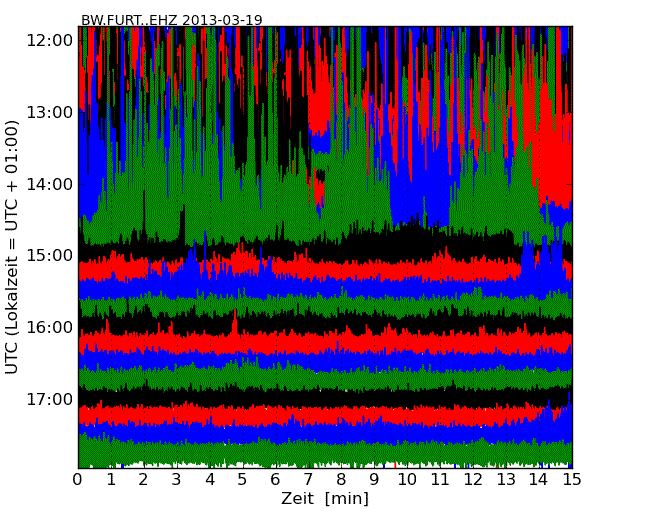
Task: Click the 3 minute tick label
Action: [177, 480]
